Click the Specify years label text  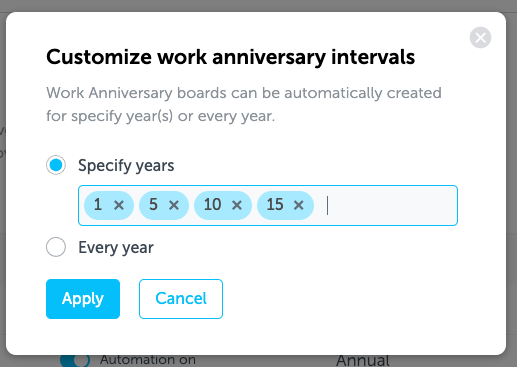point(126,166)
